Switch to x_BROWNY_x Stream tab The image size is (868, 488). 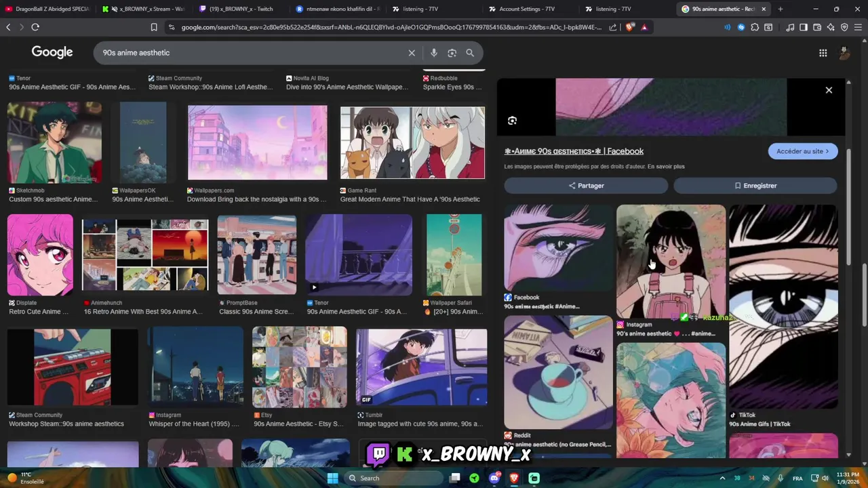tap(144, 9)
